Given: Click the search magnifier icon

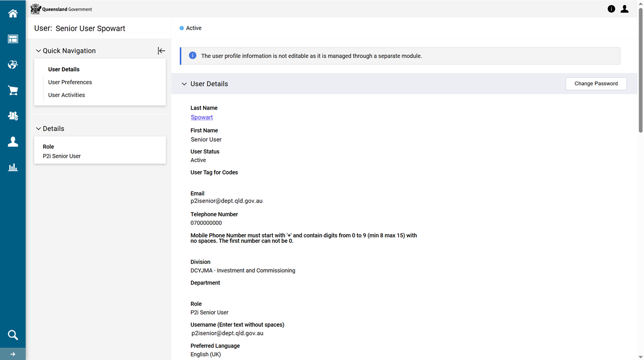Looking at the screenshot, I should click(13, 335).
